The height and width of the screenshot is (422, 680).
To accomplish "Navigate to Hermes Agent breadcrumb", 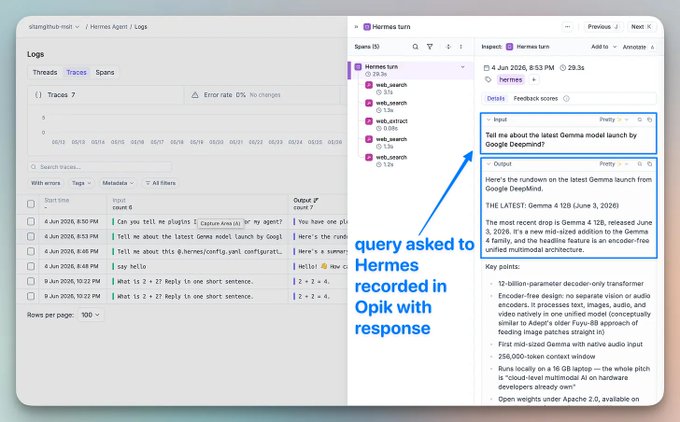I will point(109,27).
